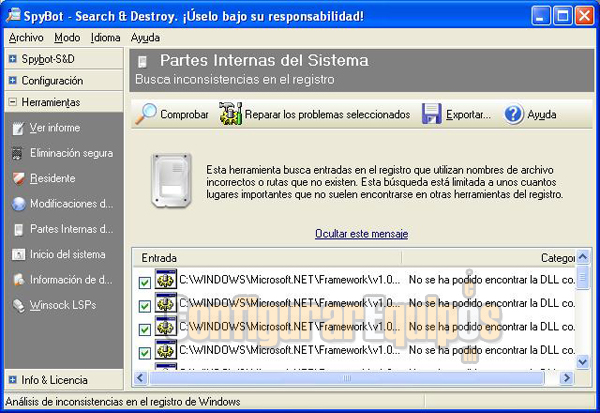Viewport: 600px width, 413px height.
Task: Click the fourth row's Framework path text
Action: [x=290, y=350]
